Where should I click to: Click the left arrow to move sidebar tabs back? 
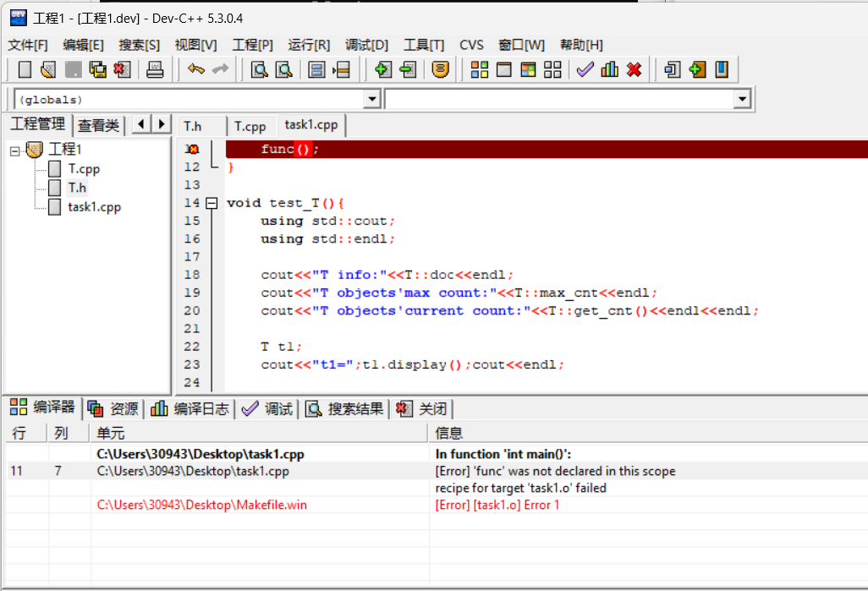point(141,124)
